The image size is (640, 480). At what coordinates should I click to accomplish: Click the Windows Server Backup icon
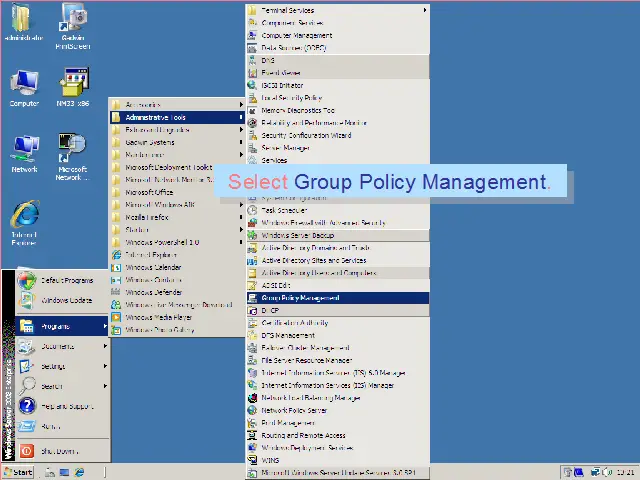(x=253, y=235)
